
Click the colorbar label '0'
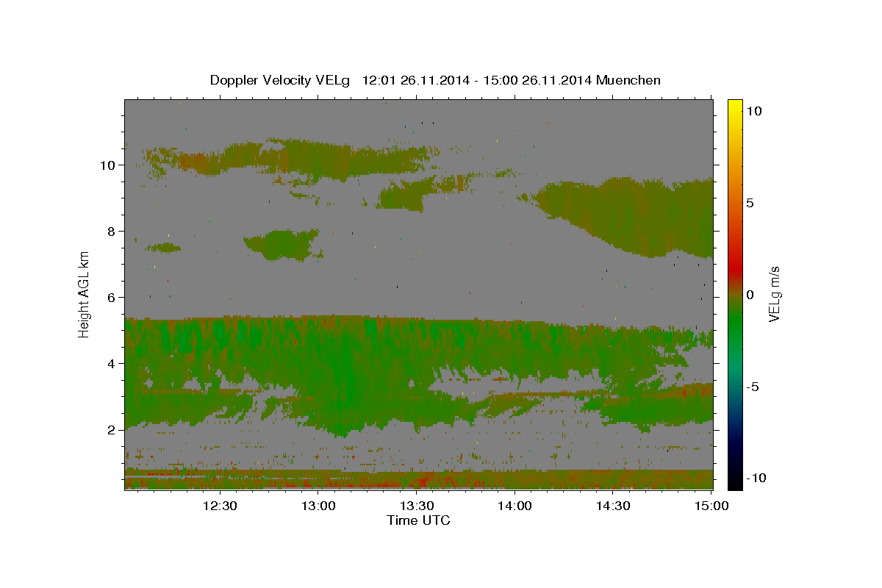(x=750, y=295)
